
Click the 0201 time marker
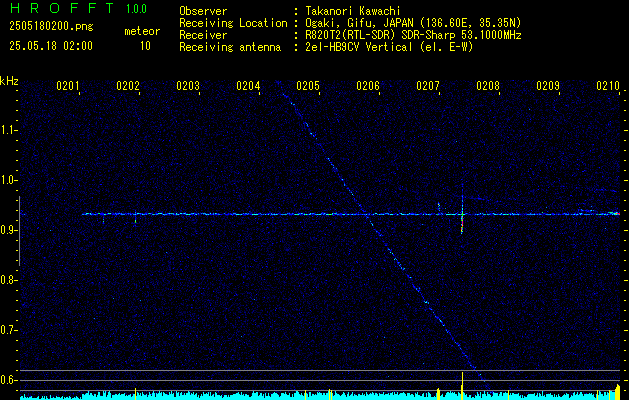click(67, 85)
